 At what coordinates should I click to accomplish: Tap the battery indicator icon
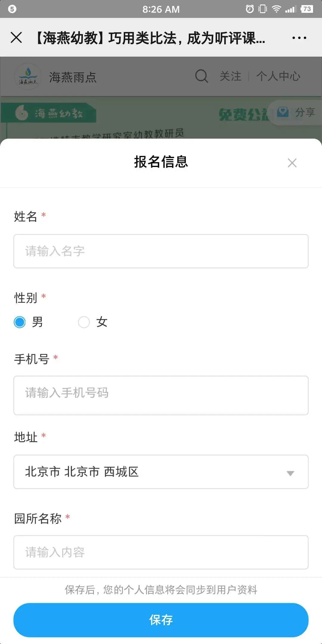click(306, 9)
